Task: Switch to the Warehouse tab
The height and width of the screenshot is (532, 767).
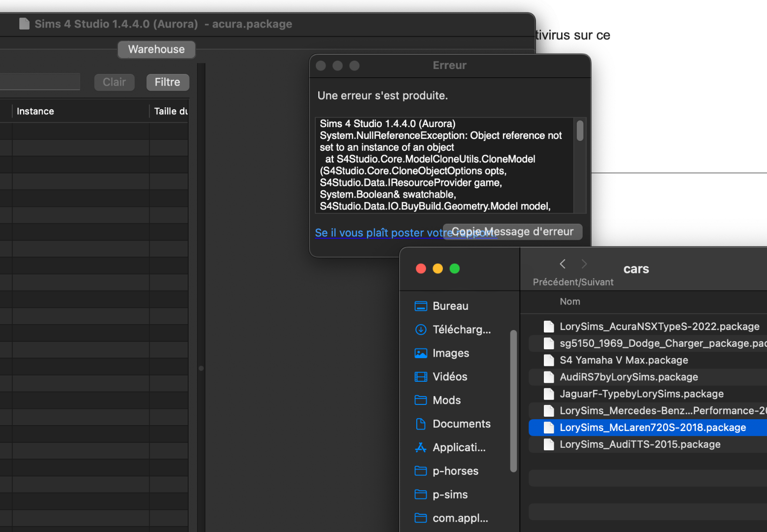Action: click(156, 49)
